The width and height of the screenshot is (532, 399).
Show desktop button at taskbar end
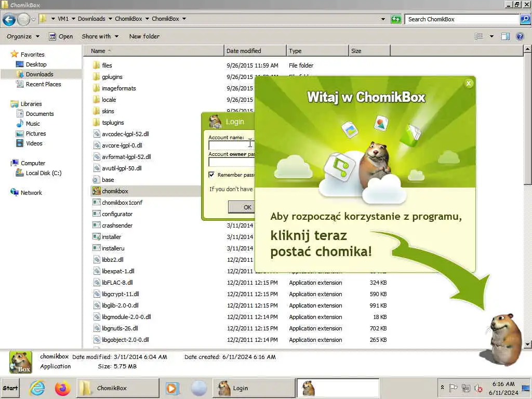pos(526,388)
